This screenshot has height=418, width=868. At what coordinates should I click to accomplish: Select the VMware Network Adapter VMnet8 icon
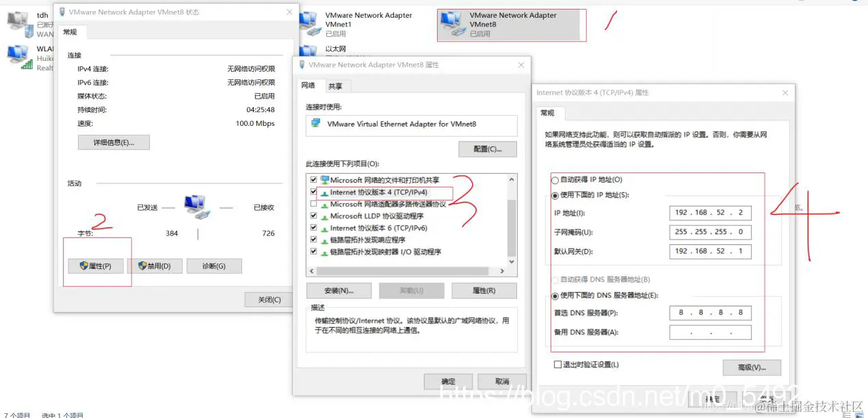tap(452, 24)
